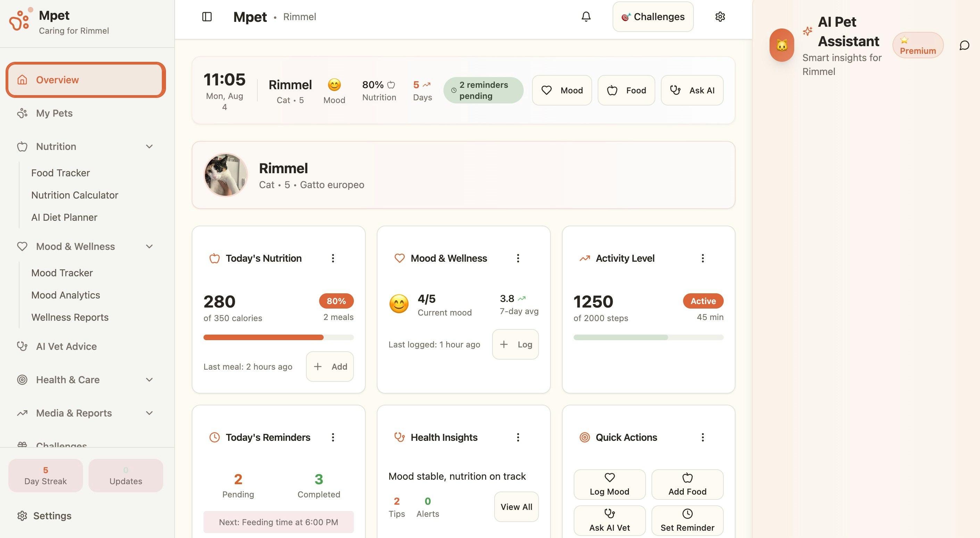Click the Settings gear icon in sidebar
Viewport: 980px width, 538px height.
coord(22,515)
